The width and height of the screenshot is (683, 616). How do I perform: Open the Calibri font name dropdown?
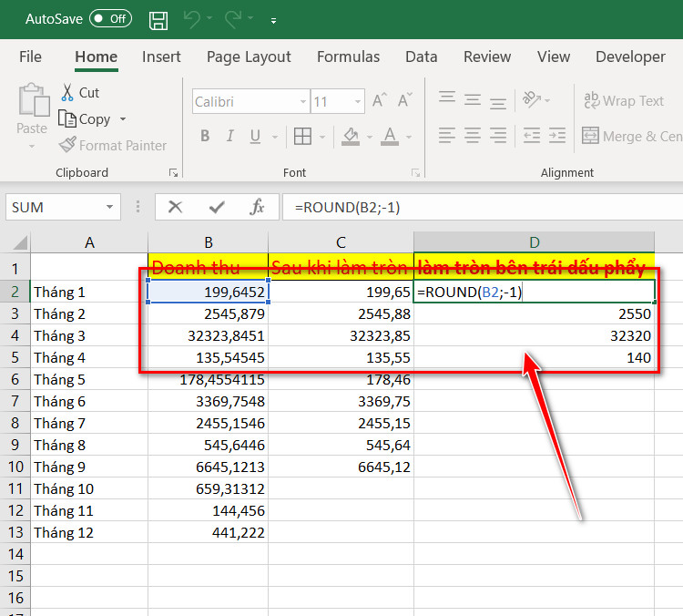(x=302, y=101)
